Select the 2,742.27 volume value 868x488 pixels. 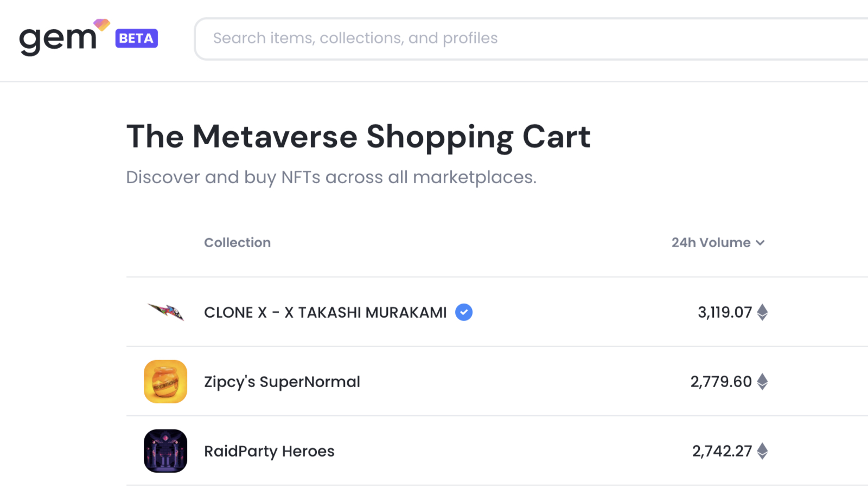tap(722, 451)
